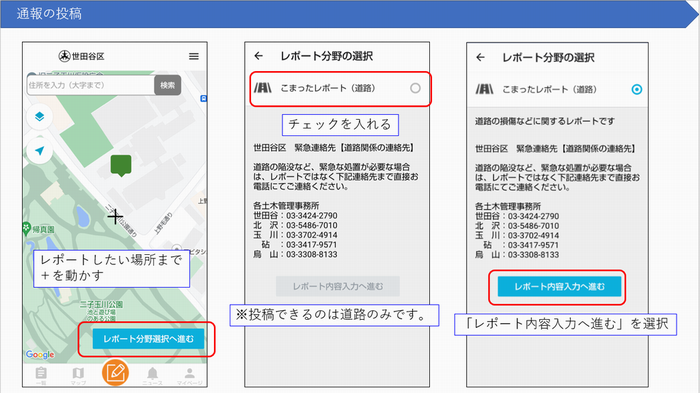Tap 烏山 03-3308-8133 in middle screen
The image size is (700, 393).
(x=296, y=255)
